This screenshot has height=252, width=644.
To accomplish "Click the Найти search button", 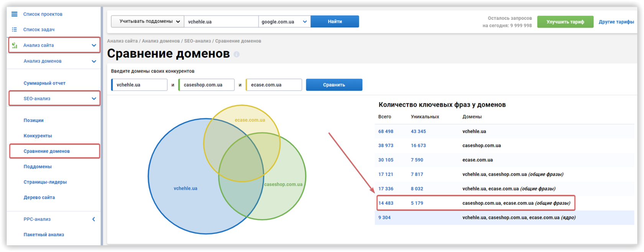I will point(335,21).
